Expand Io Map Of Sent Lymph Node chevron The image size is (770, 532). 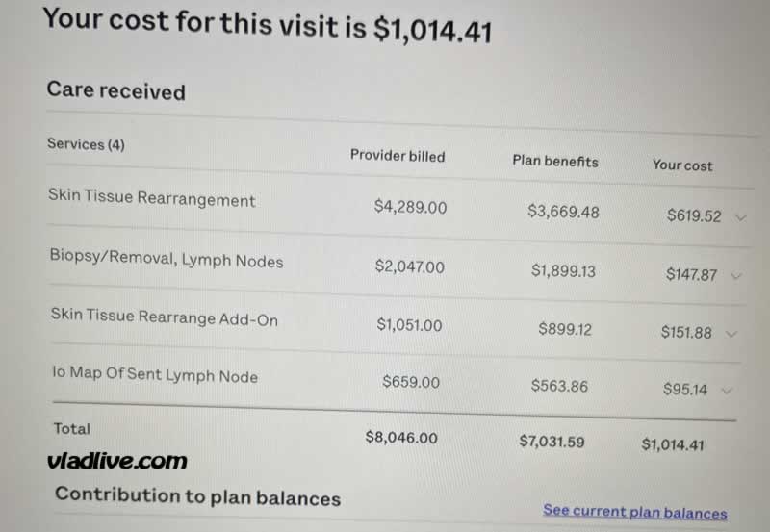click(727, 391)
